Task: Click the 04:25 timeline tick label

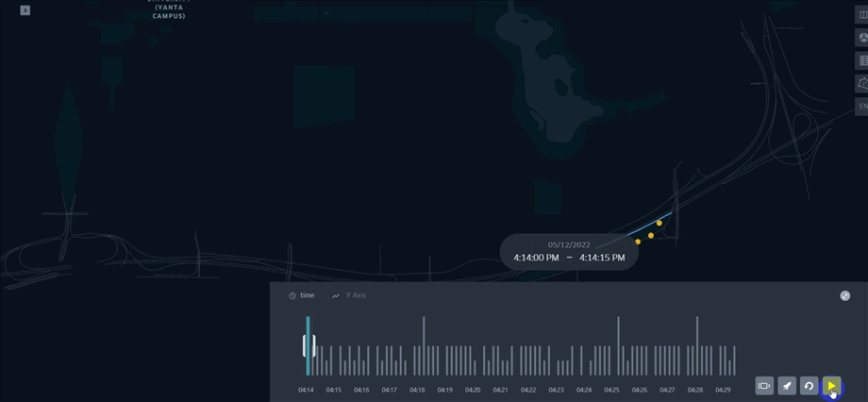Action: [611, 390]
